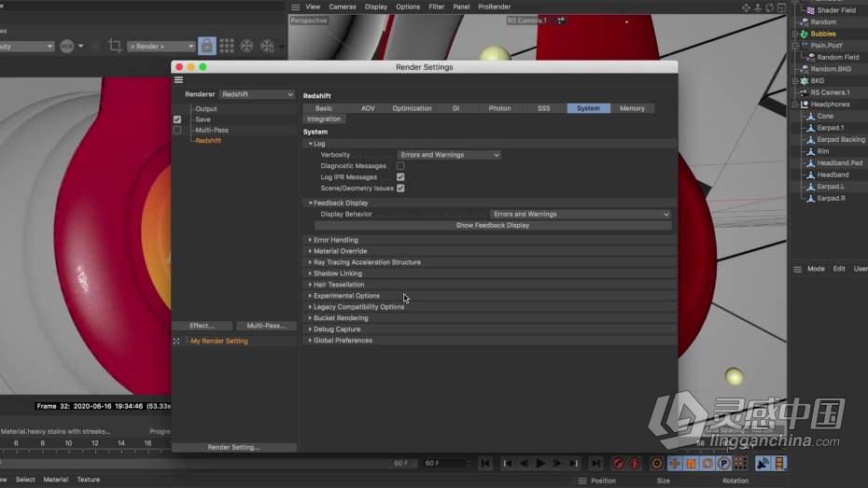The height and width of the screenshot is (488, 868).
Task: Click the round RGB channel icon in RenderView
Action: (x=67, y=46)
